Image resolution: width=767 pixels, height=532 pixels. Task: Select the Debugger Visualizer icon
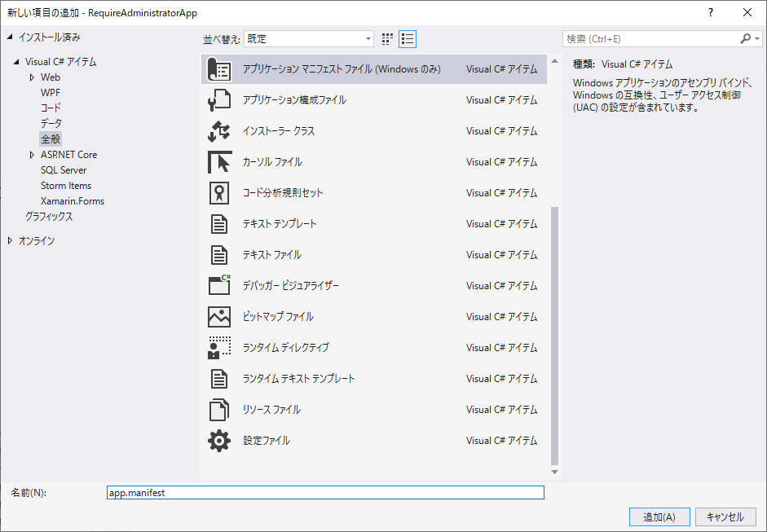tap(219, 286)
